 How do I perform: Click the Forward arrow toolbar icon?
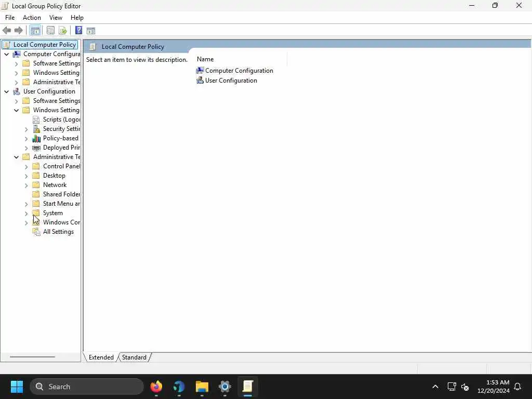[x=19, y=31]
